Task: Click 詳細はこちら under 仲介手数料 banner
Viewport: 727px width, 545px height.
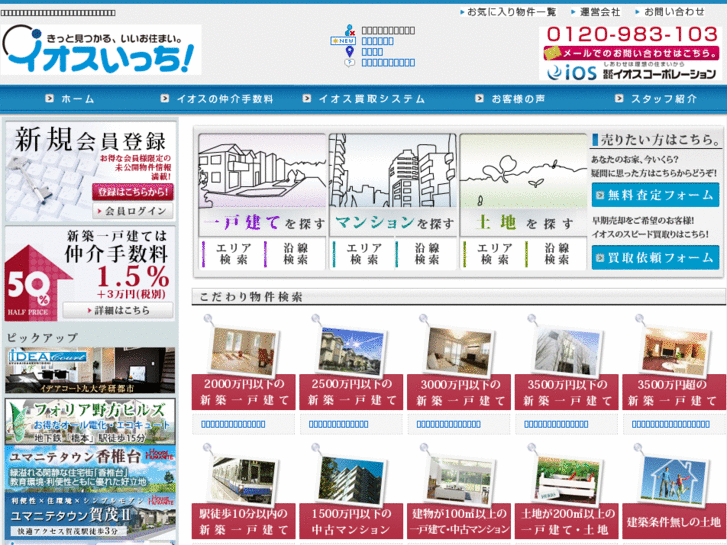Action: [x=118, y=310]
